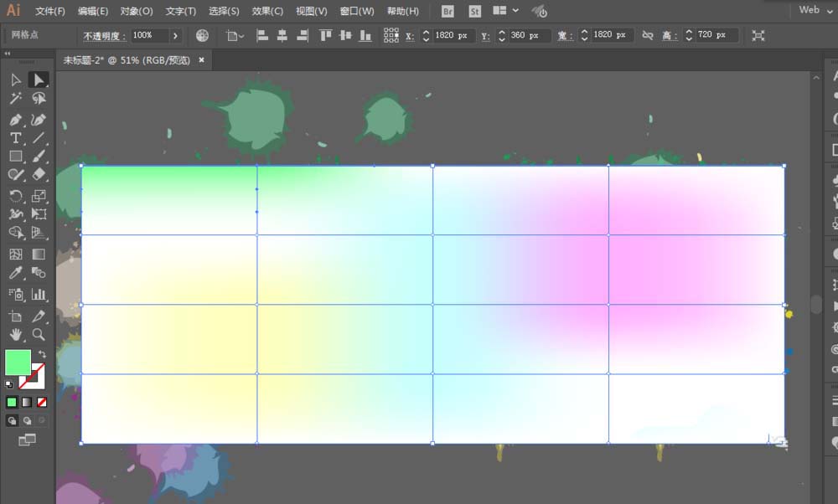Click vertical align top icon
This screenshot has width=838, height=504.
pos(325,36)
